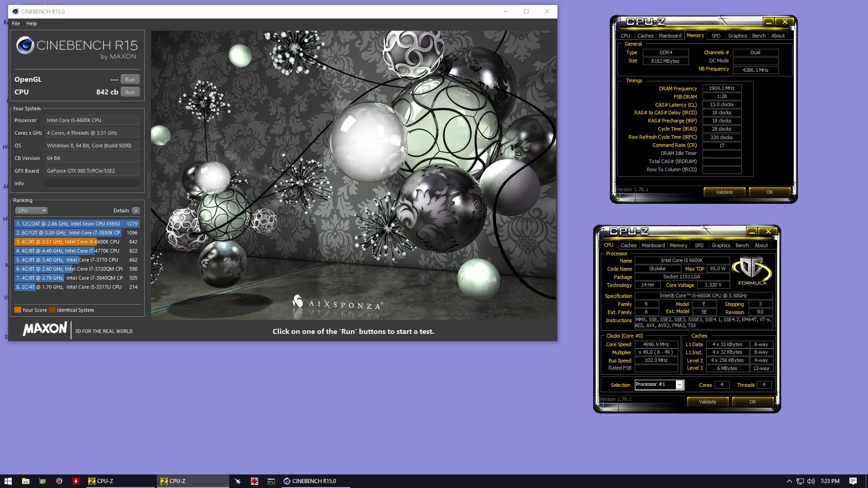Open Caches tab in lower CPU-Z window
Viewport: 868px width, 488px height.
tap(628, 245)
